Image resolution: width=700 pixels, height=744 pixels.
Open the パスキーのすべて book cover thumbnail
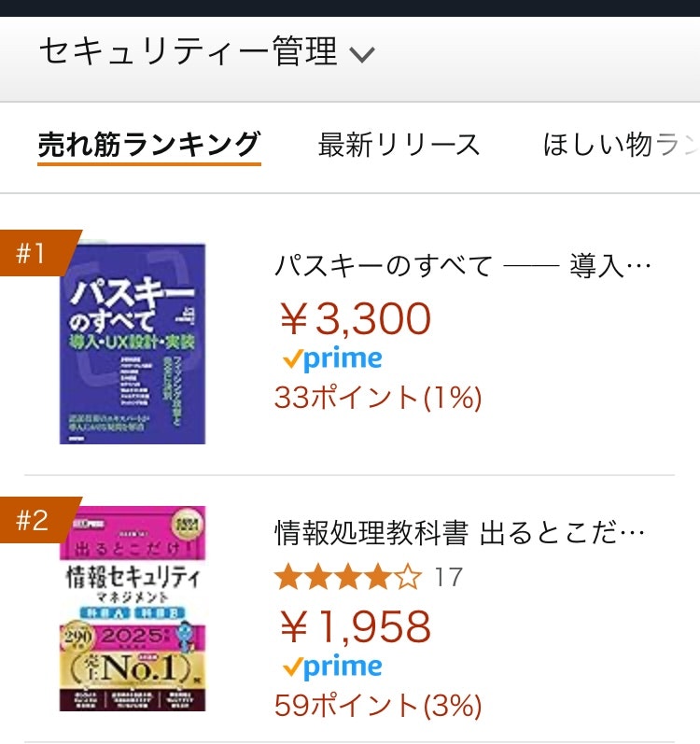point(133,344)
